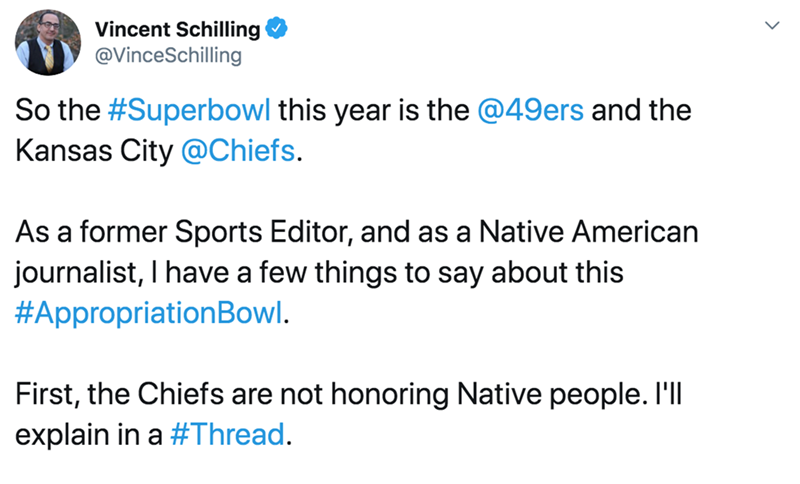Open the #AppropriationBowl hashtag
This screenshot has height=484, width=800.
coord(151,314)
